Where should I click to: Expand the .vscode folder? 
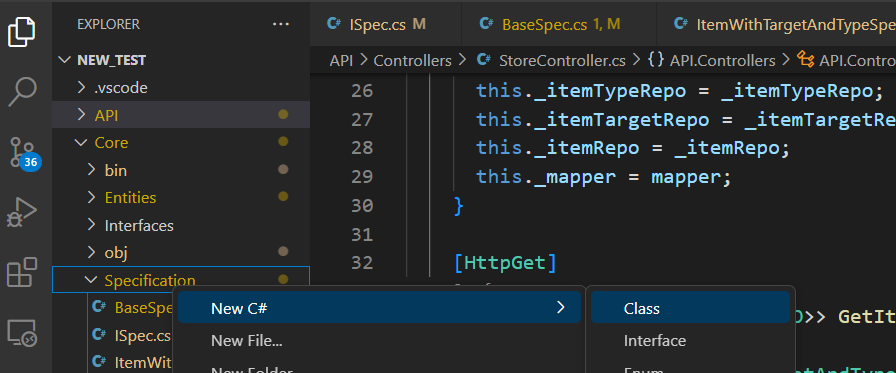(81, 87)
